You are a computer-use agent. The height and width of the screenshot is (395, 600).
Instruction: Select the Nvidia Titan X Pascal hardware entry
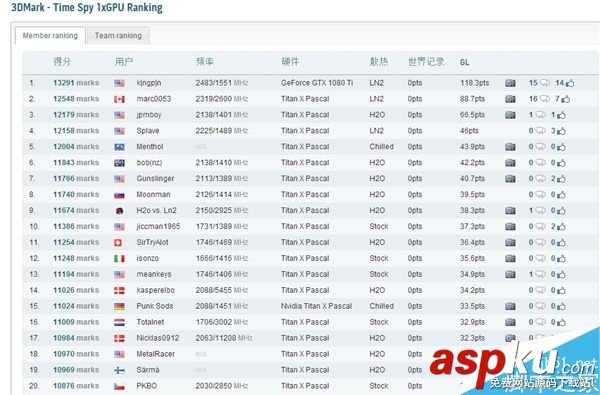click(x=316, y=306)
